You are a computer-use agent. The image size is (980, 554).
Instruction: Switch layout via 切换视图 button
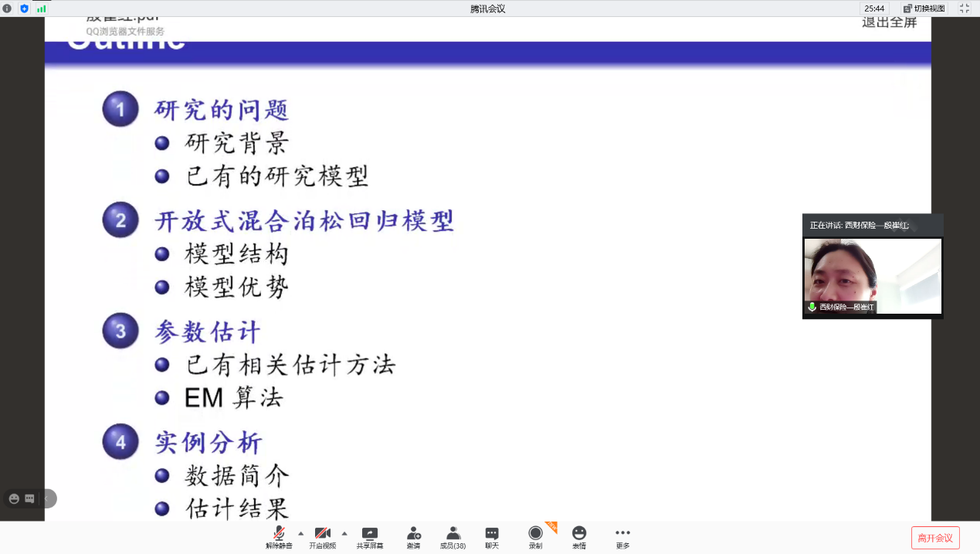coord(924,8)
